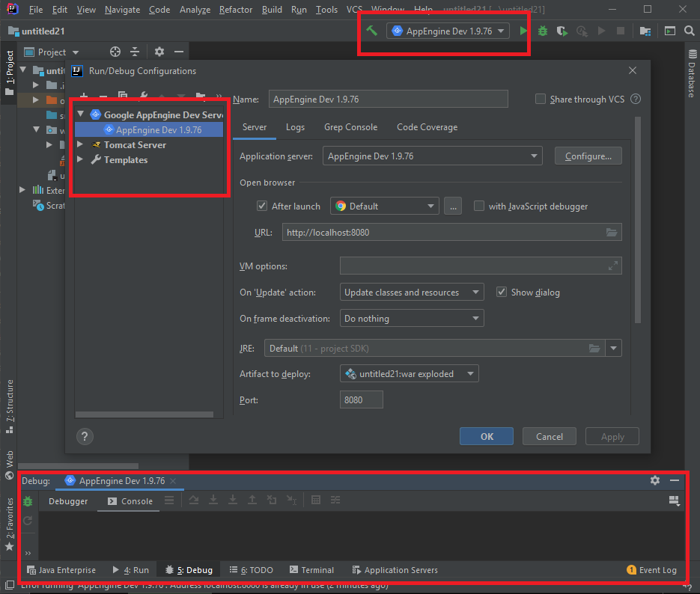The height and width of the screenshot is (594, 700).
Task: Run AppEngine Dev with green play icon
Action: point(523,31)
